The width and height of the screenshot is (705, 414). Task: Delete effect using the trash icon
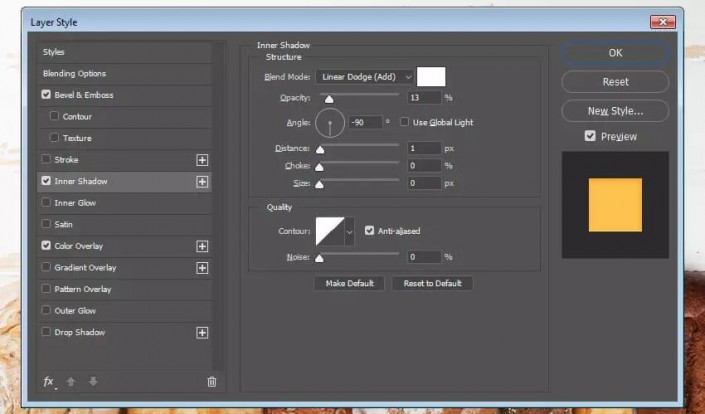(211, 382)
